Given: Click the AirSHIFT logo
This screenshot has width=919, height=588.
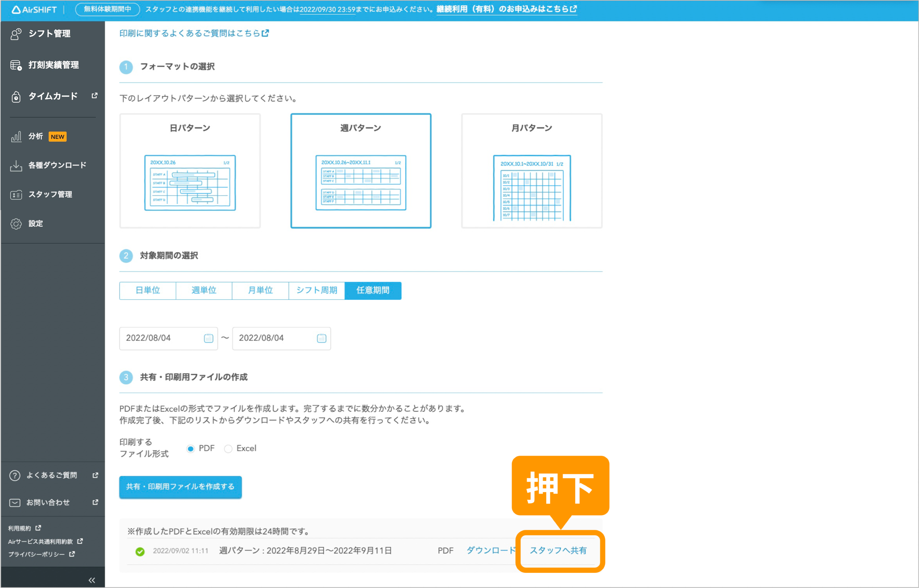Looking at the screenshot, I should (x=34, y=9).
